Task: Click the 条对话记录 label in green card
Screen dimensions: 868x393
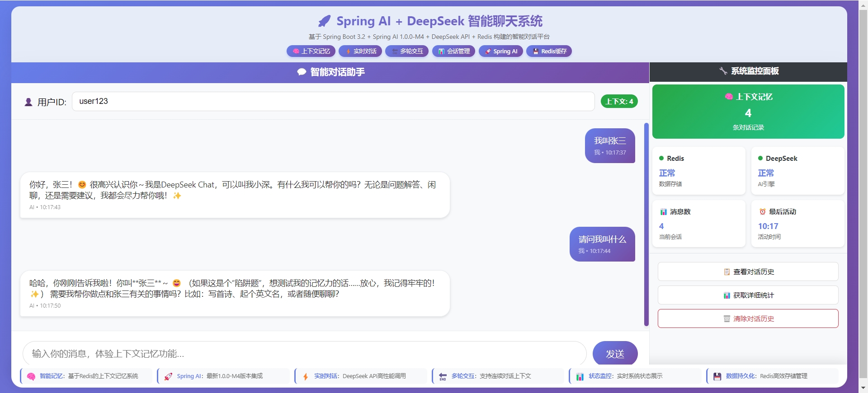Action: (x=748, y=127)
